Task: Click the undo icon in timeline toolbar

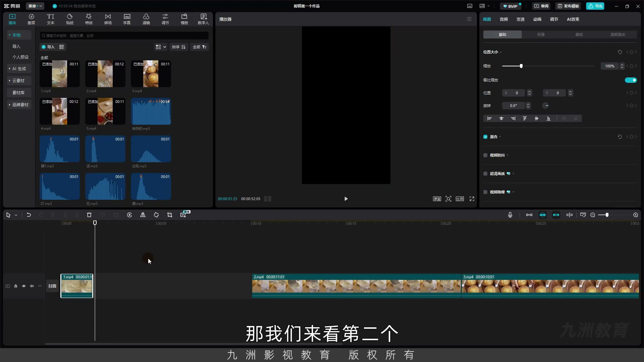Action: pyautogui.click(x=29, y=215)
